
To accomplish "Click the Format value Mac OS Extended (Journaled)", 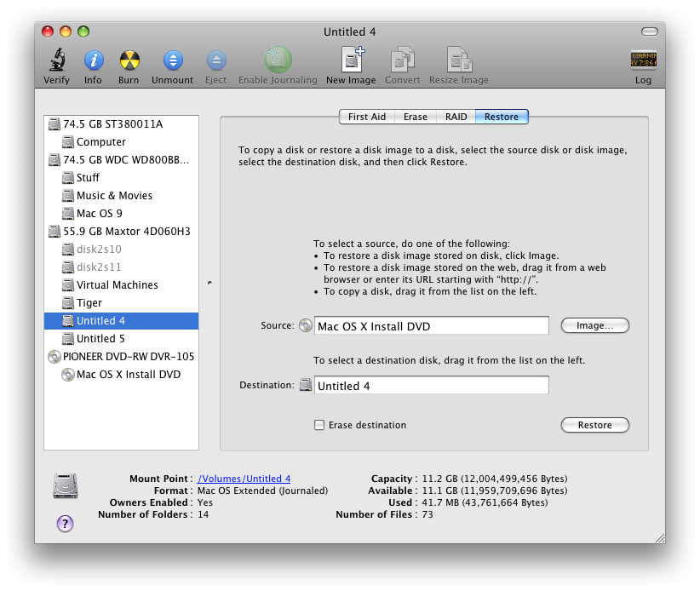I will point(262,491).
